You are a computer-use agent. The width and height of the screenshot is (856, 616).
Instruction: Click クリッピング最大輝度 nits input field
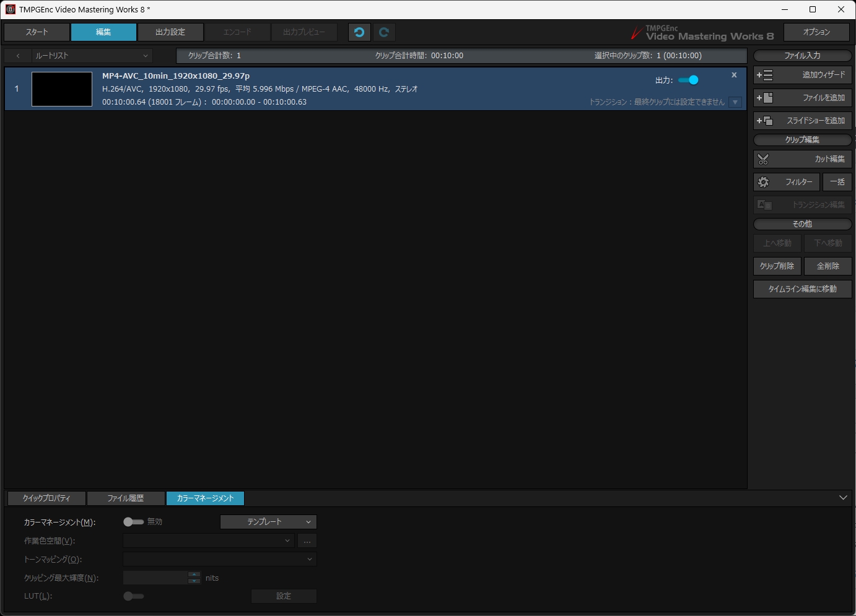coord(155,578)
